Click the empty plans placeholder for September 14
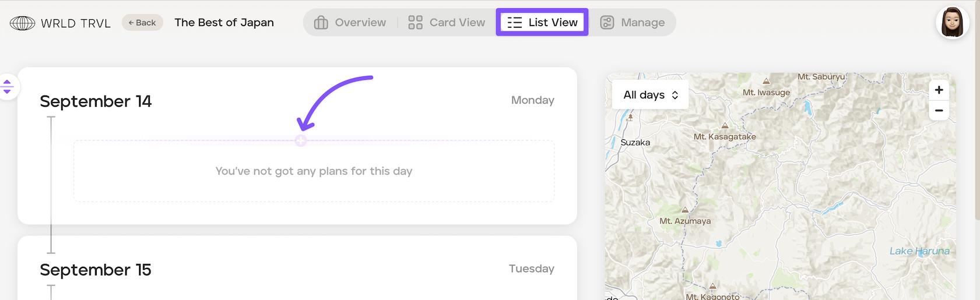Screen dimensions: 980x300 pos(314,171)
